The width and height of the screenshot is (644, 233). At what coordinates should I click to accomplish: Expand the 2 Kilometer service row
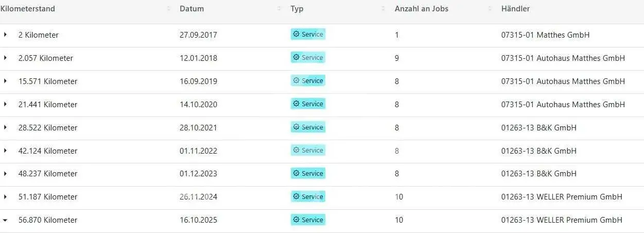[5, 35]
